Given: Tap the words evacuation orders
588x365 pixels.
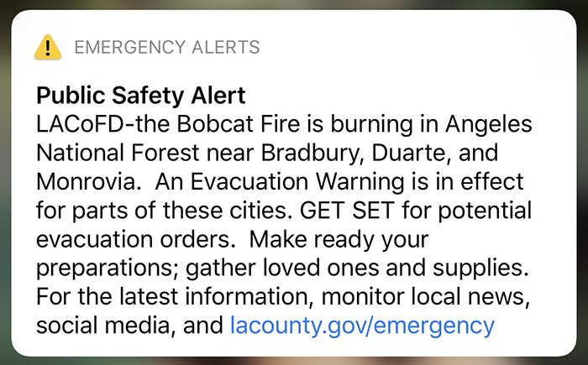Looking at the screenshot, I should 133,239.
